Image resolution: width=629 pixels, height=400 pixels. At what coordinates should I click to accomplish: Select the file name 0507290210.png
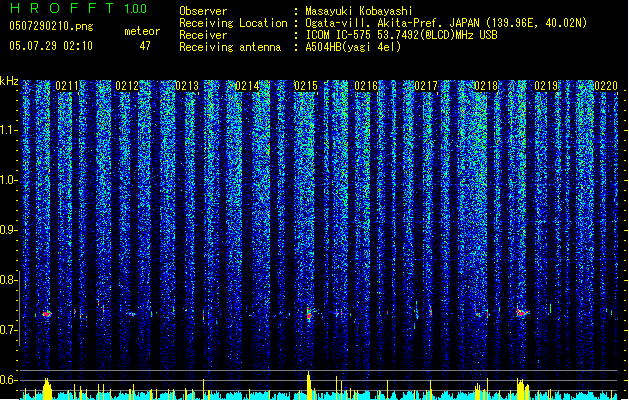pyautogui.click(x=51, y=26)
